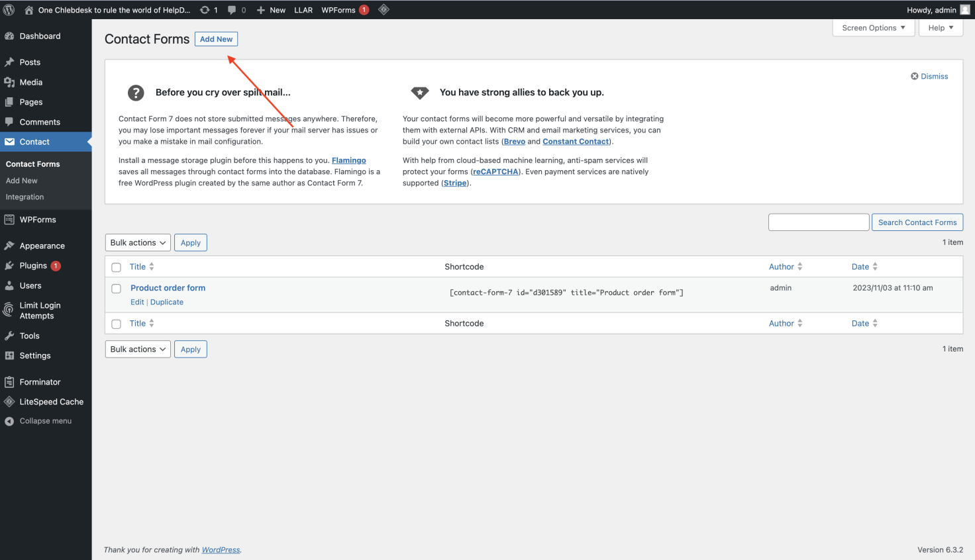Click the Dismiss circle-x icon
This screenshot has width=975, height=560.
click(x=914, y=76)
